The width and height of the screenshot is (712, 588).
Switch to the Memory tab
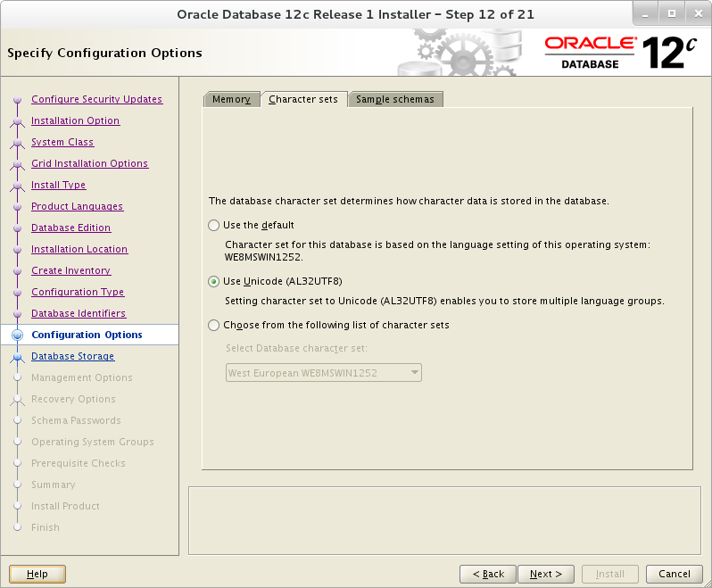[232, 99]
